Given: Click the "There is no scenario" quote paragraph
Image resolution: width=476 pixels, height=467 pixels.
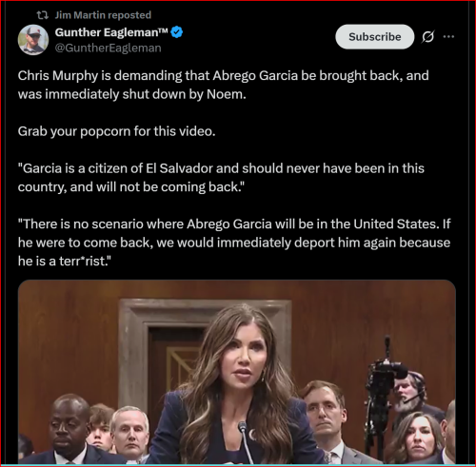Looking at the screenshot, I should pyautogui.click(x=234, y=243).
